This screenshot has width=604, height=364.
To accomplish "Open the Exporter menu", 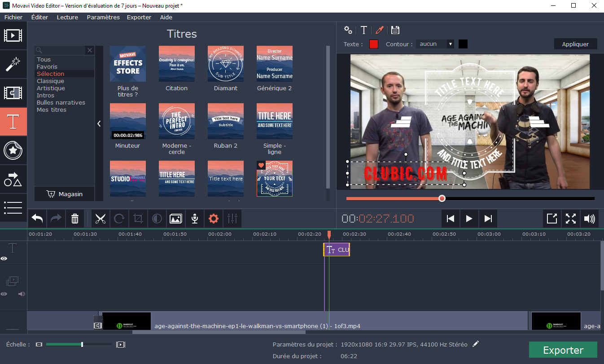I will click(x=139, y=17).
